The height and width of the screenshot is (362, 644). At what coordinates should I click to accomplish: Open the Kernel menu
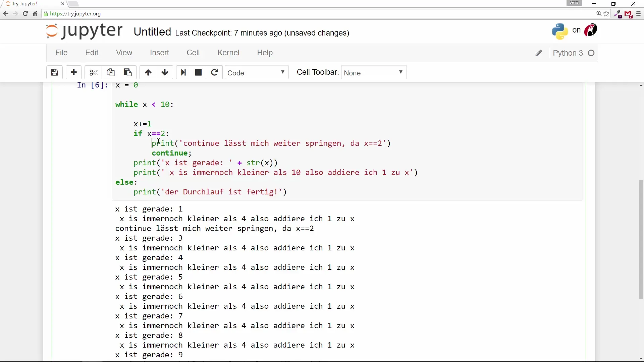[228, 53]
